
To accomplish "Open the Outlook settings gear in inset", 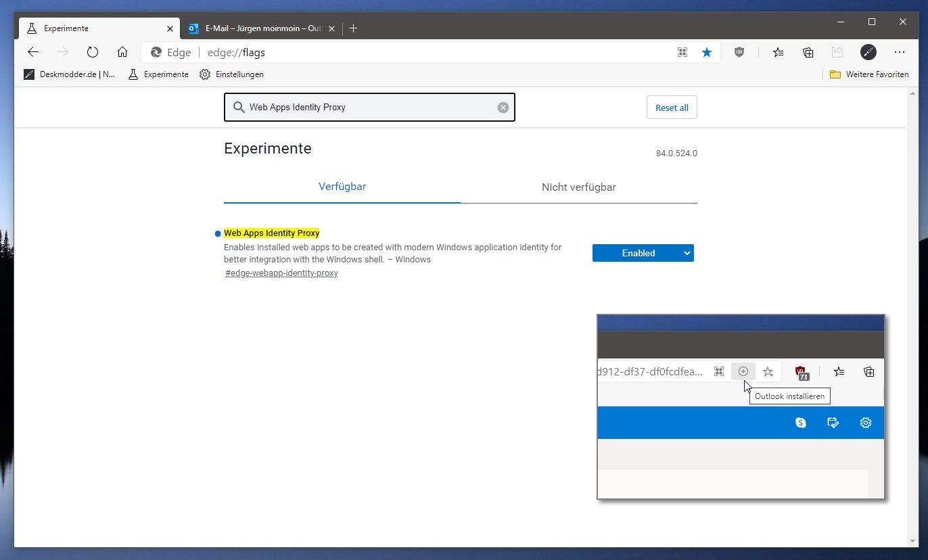I will 865,423.
